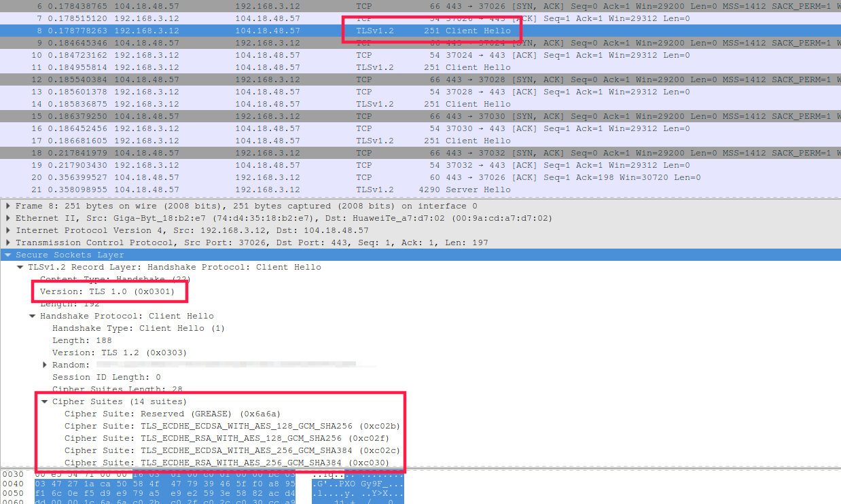The width and height of the screenshot is (841, 504).
Task: Select highlighted packet 8 Client Hello
Action: [x=420, y=31]
